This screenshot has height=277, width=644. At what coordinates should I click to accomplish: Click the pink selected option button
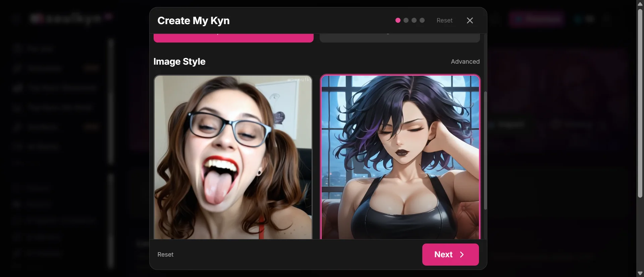point(233,38)
